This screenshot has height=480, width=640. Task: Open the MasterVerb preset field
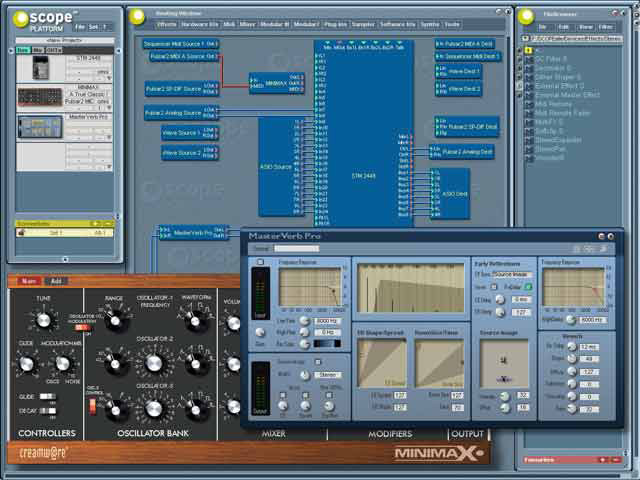[296, 248]
